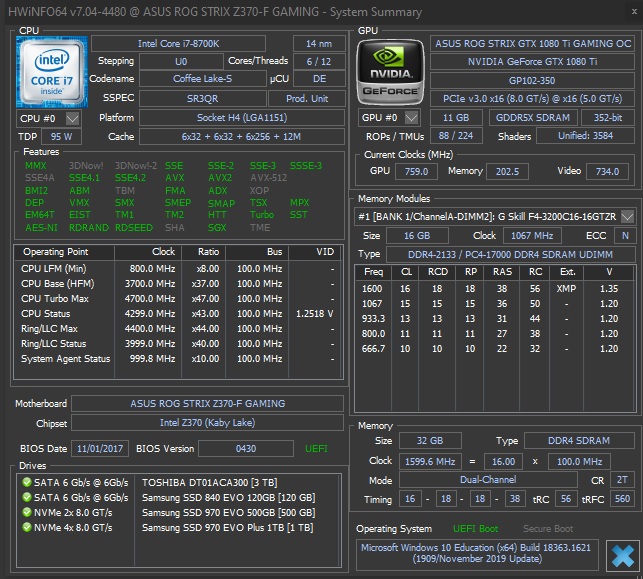This screenshot has height=579, width=643.
Task: Click the cache value 6x32 + 6x32 + 6x256 + 12M
Action: coord(242,137)
